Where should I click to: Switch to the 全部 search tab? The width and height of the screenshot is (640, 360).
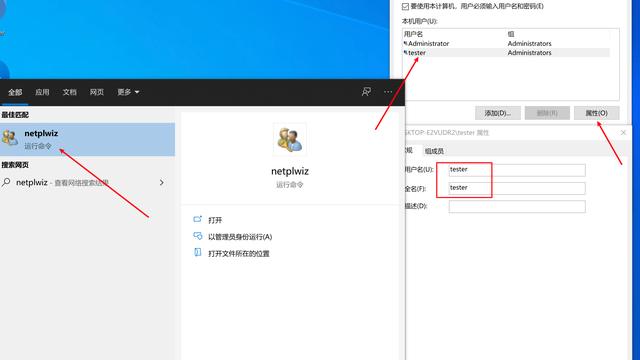[x=15, y=92]
